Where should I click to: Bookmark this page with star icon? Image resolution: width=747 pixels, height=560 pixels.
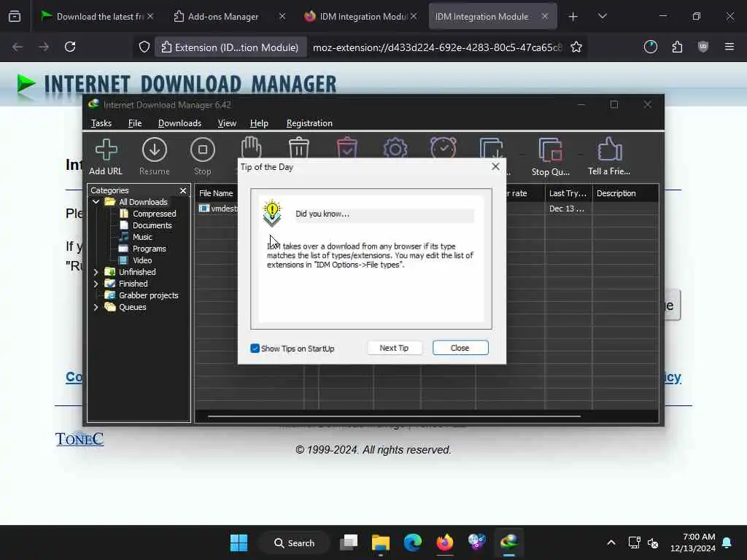(576, 47)
